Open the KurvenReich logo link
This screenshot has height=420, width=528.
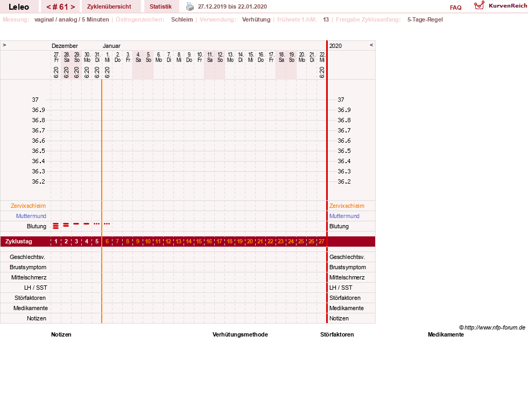tap(501, 6)
